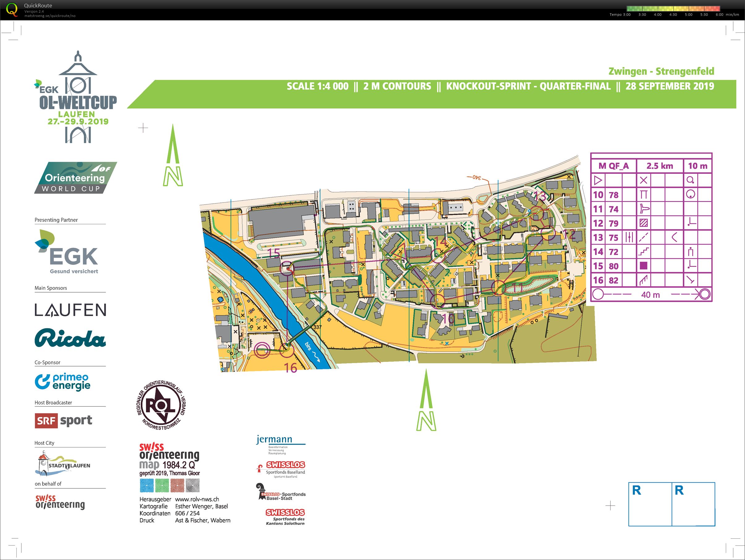Viewport: 745px width, 560px height.
Task: Open the matstroeng.se/quickroute/no link
Action: tap(50, 16)
